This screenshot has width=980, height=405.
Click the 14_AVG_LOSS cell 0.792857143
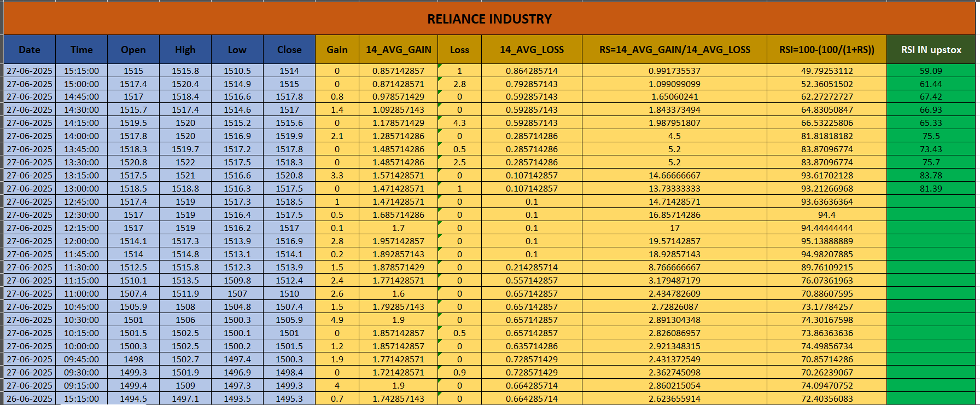point(532,84)
